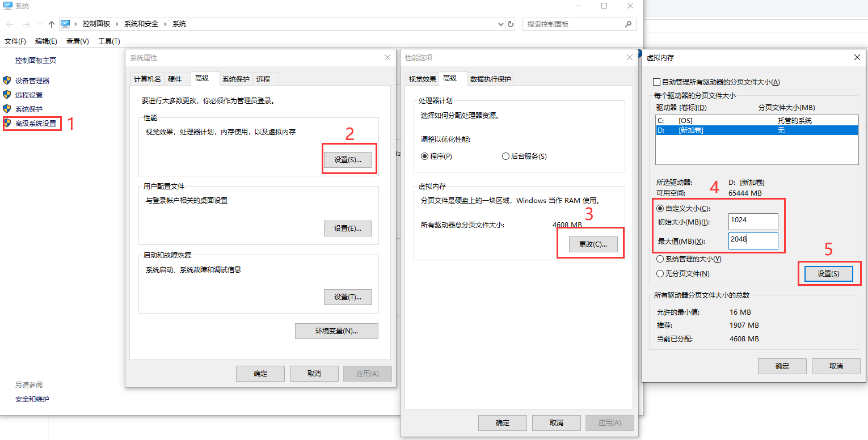
Task: Open the 工具 menu
Action: 108,41
